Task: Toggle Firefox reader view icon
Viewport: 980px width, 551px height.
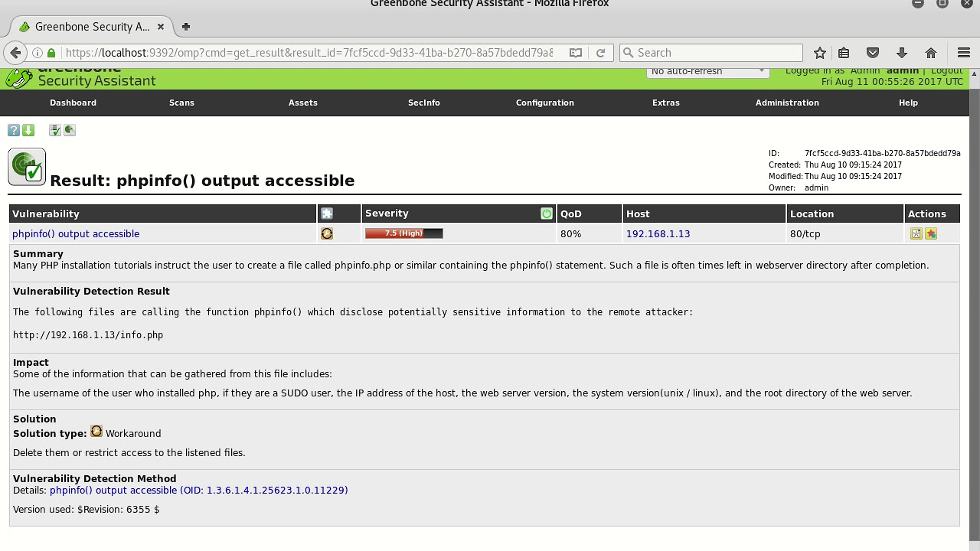Action: click(x=576, y=53)
